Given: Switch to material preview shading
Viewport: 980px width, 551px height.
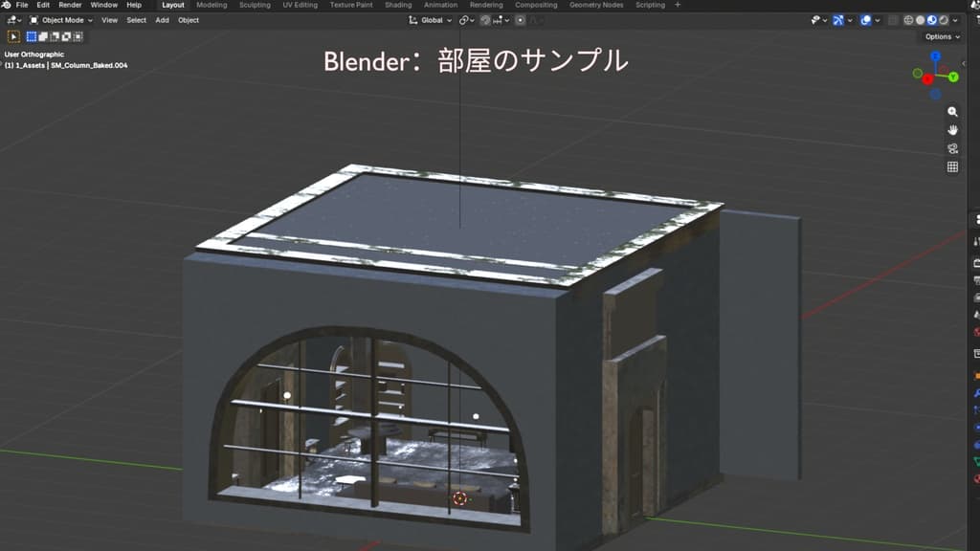Looking at the screenshot, I should [932, 20].
